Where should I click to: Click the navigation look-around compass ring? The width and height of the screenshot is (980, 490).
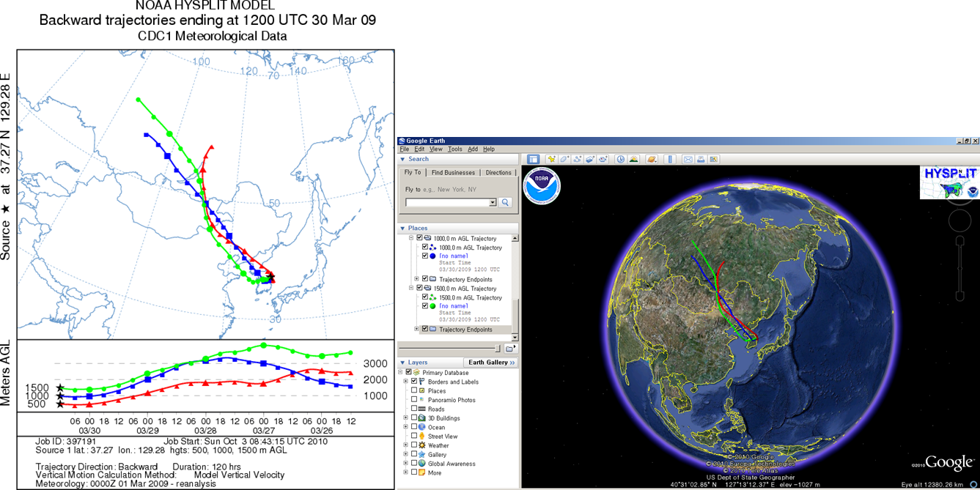(959, 203)
